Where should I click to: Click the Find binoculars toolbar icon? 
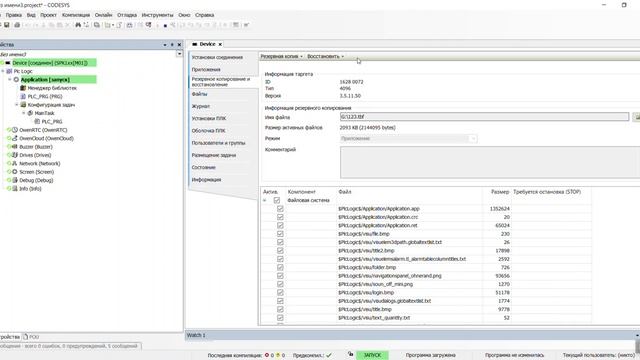coord(78,25)
